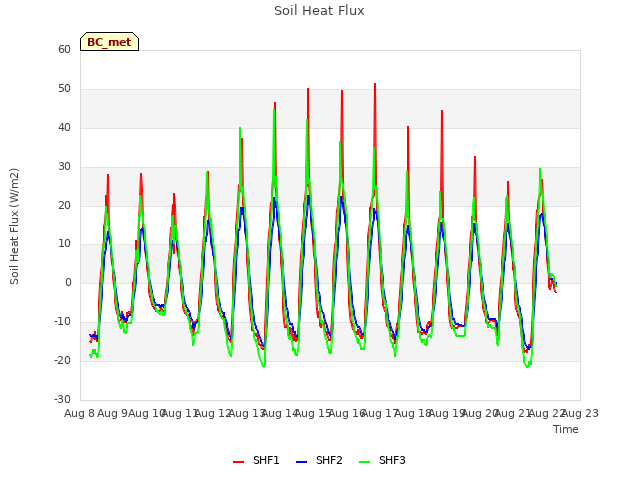Toggle the SHF2 legend entry
This screenshot has width=640, height=480.
[319, 460]
